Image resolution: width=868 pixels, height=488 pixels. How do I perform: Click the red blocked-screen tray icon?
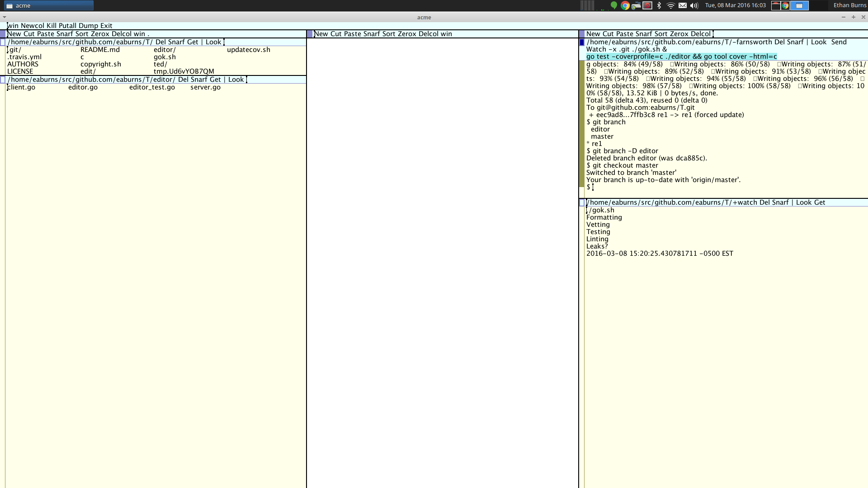click(647, 5)
